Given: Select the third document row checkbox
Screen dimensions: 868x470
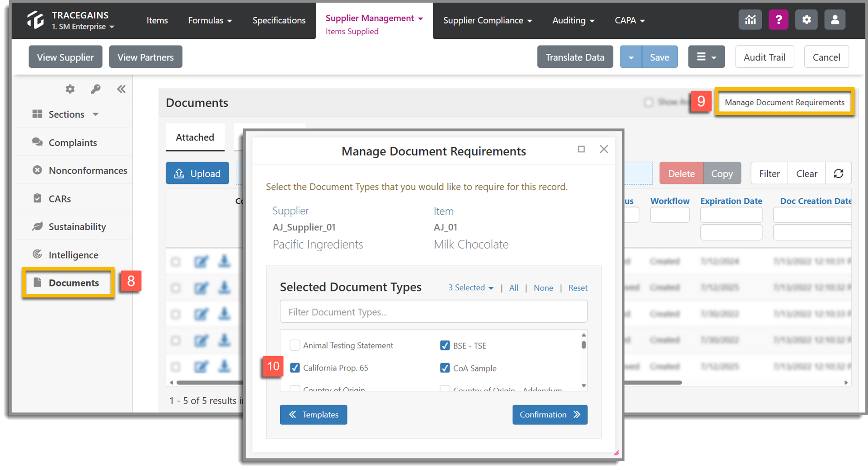Looking at the screenshot, I should coord(176,314).
